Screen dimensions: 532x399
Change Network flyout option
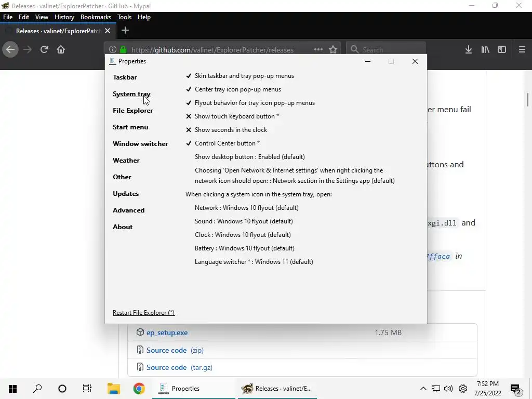[247, 208]
